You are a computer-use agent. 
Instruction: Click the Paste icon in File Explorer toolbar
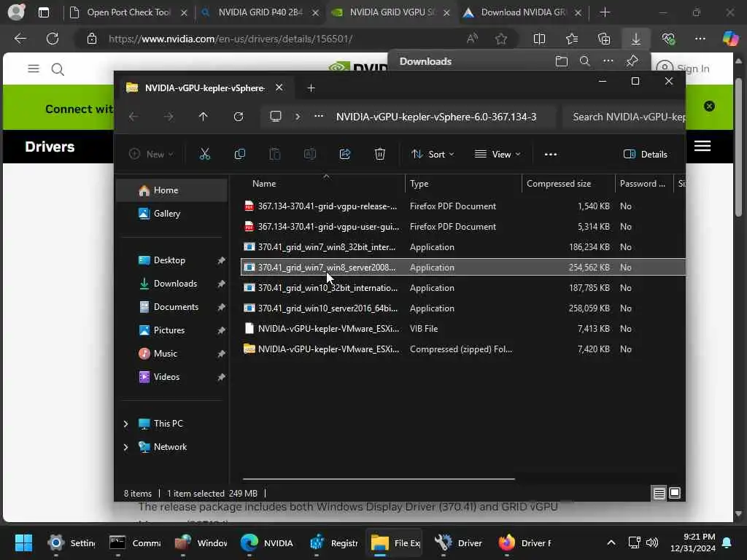[275, 154]
